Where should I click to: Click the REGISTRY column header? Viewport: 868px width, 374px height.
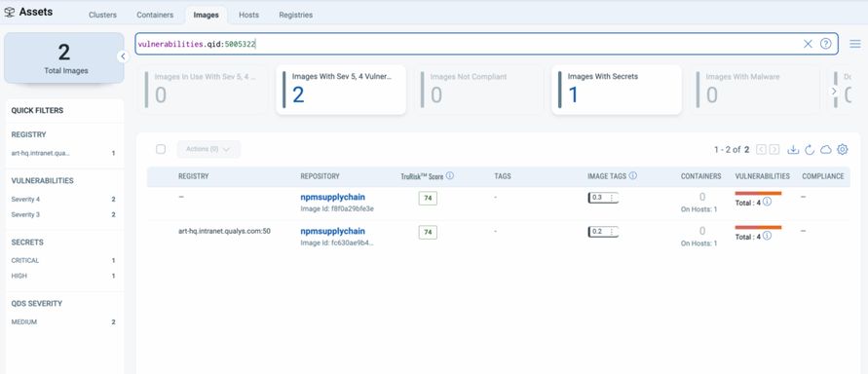pyautogui.click(x=193, y=176)
